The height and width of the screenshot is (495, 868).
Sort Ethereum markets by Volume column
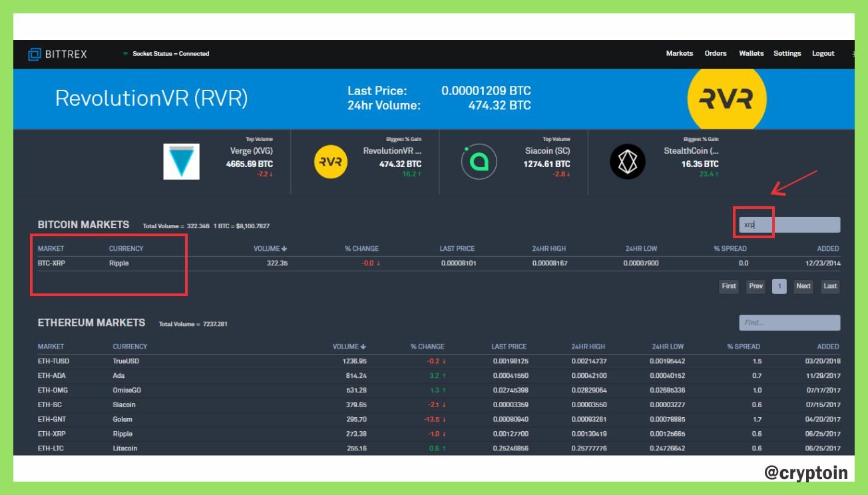tap(349, 347)
